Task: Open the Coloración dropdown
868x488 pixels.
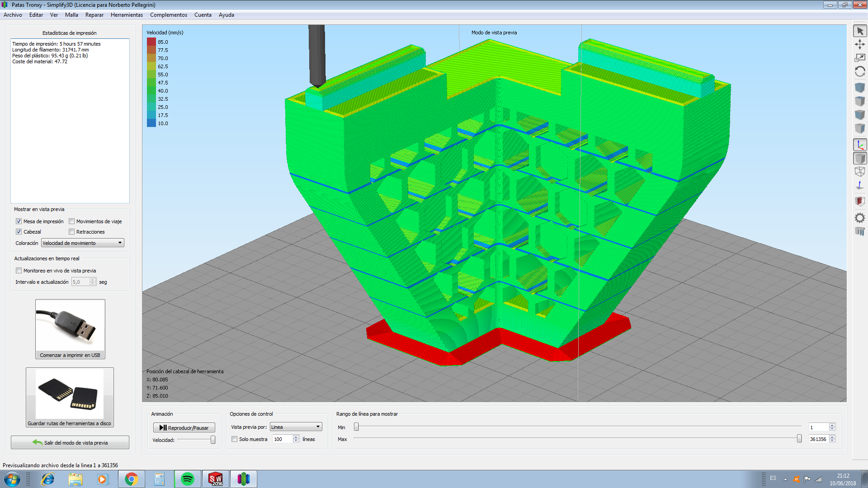Action: [x=83, y=243]
